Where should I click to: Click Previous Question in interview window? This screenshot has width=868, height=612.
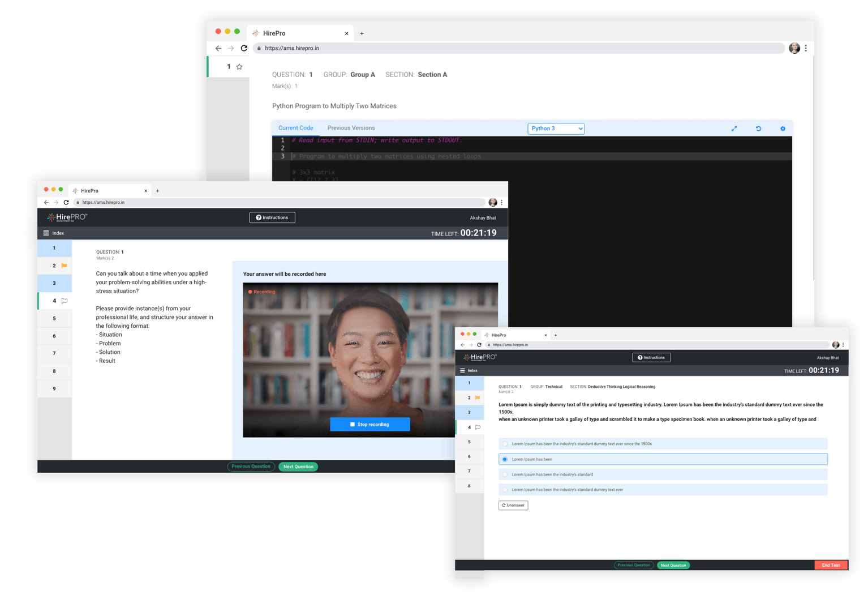(x=251, y=467)
